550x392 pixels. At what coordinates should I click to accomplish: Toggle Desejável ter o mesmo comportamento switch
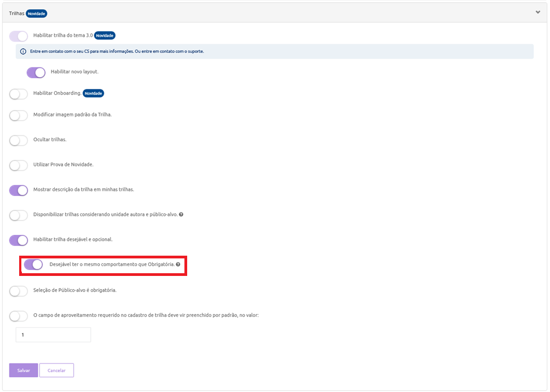tap(33, 264)
